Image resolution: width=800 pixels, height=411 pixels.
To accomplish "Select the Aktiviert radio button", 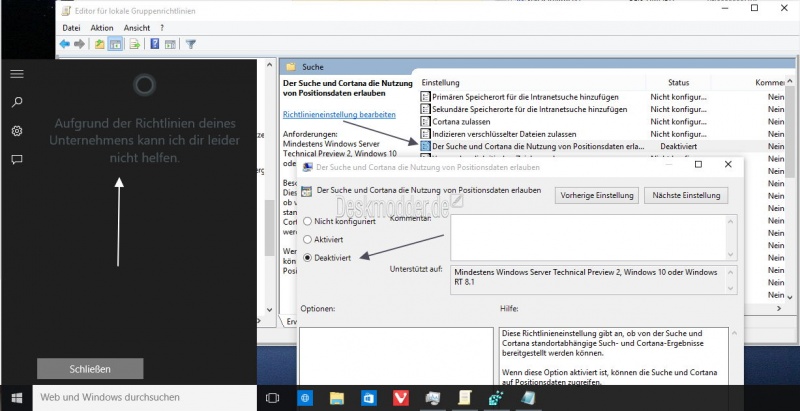I will (307, 239).
